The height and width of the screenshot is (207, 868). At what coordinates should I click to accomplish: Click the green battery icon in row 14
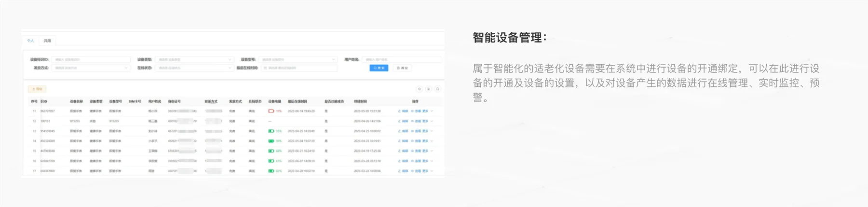[x=271, y=141]
